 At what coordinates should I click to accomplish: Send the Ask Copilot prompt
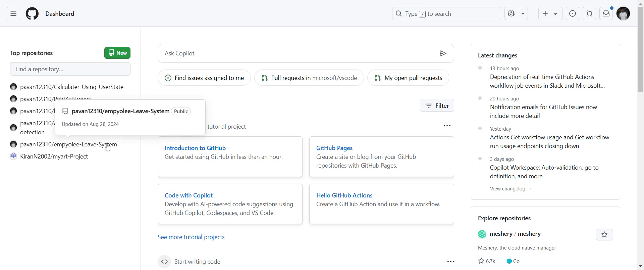pos(443,53)
